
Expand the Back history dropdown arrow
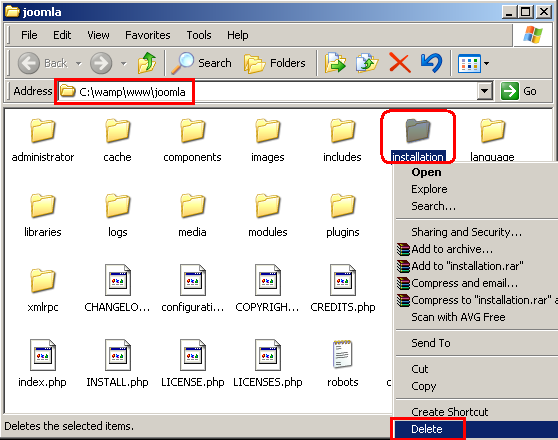click(78, 64)
